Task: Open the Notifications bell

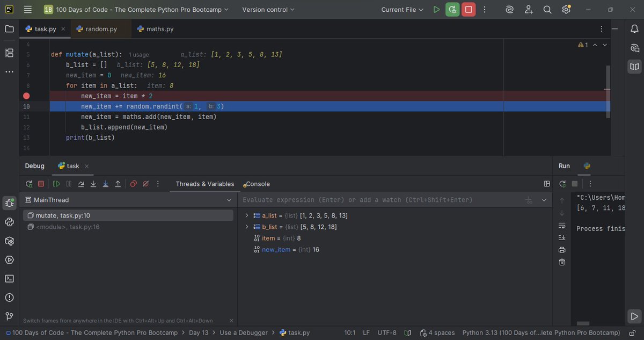Action: (x=635, y=29)
